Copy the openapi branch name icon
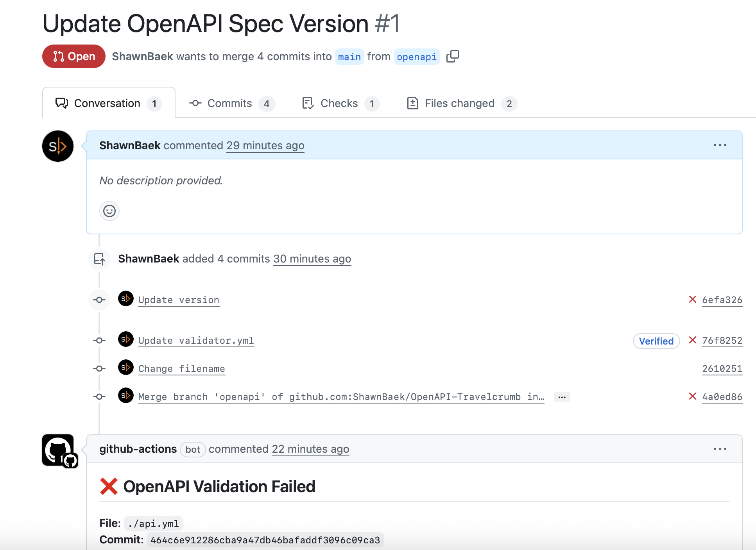This screenshot has height=550, width=756. (452, 56)
